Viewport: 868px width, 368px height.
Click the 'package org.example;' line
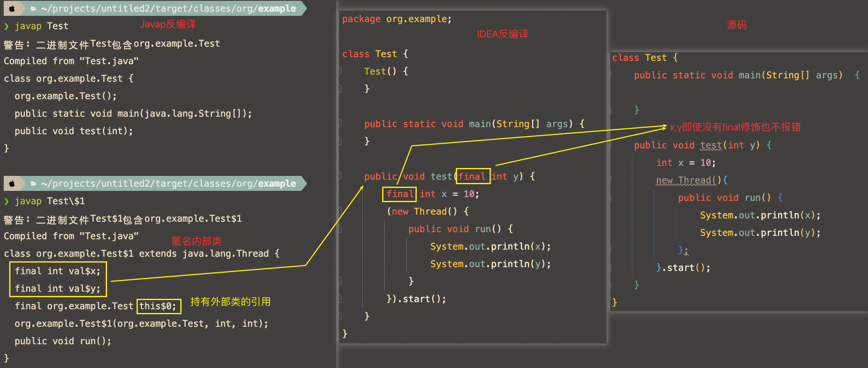pyautogui.click(x=397, y=19)
